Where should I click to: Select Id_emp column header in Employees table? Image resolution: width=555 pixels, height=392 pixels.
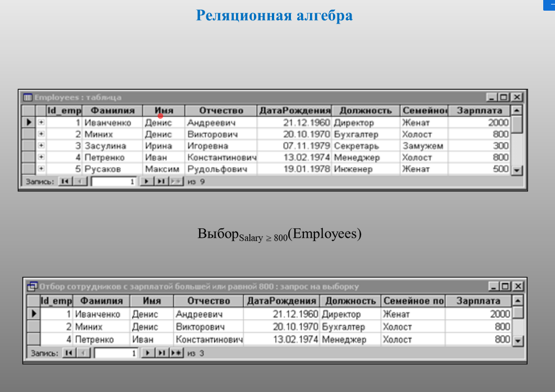(64, 110)
